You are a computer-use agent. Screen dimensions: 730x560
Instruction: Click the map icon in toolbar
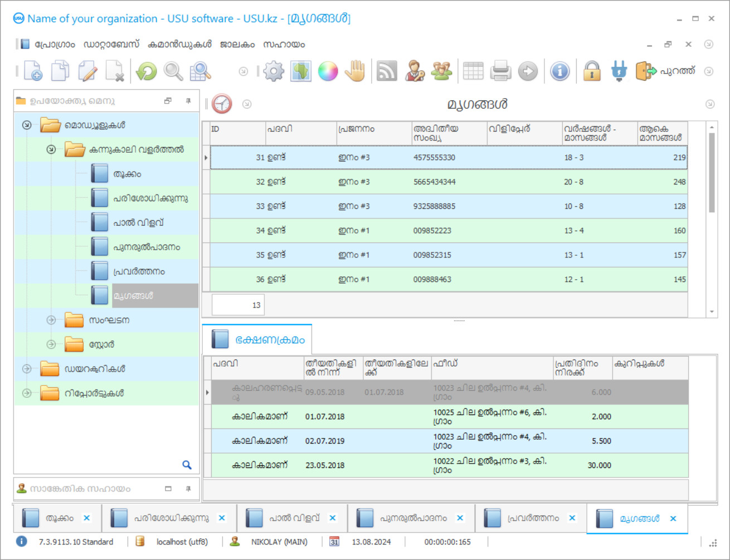[x=301, y=71]
